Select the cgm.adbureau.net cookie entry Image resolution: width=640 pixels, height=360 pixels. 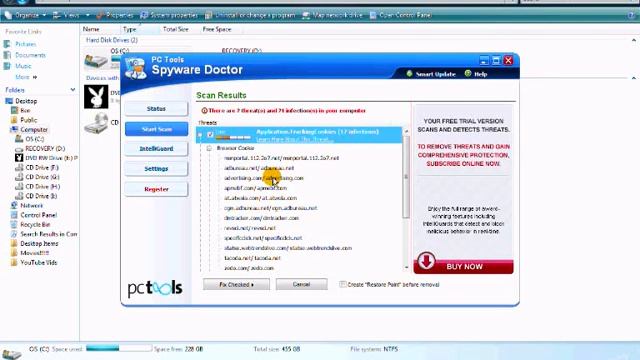tap(271, 208)
